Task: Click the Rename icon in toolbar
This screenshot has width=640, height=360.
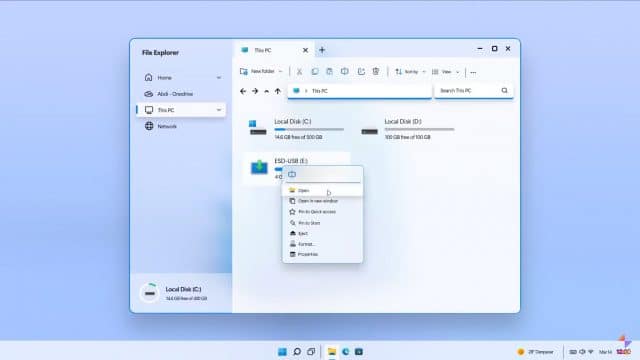Action: pyautogui.click(x=345, y=72)
